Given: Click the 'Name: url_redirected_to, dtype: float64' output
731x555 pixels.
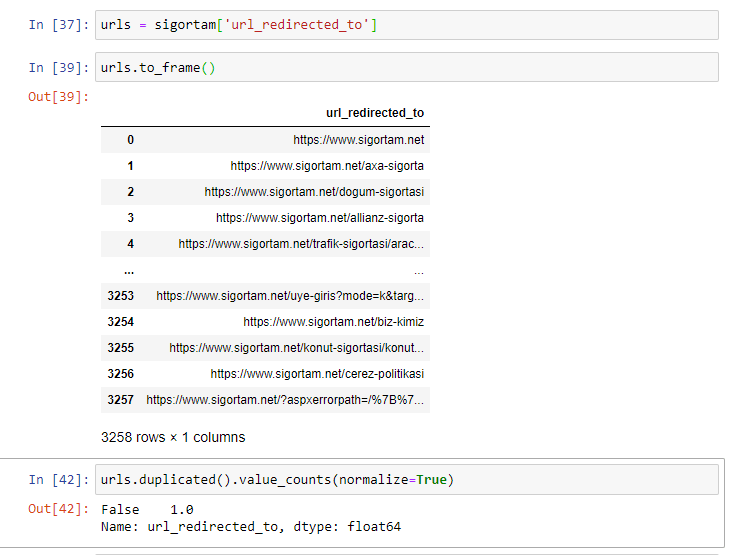Looking at the screenshot, I should point(251,527).
